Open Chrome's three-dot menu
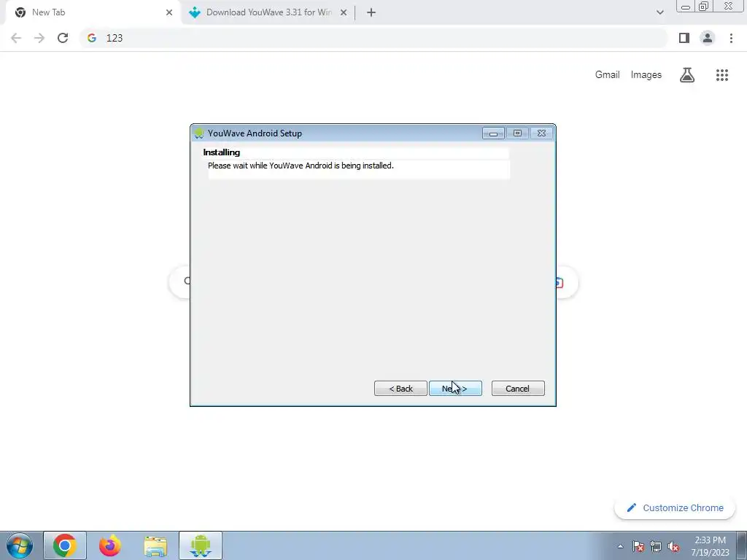This screenshot has height=560, width=747. click(731, 38)
